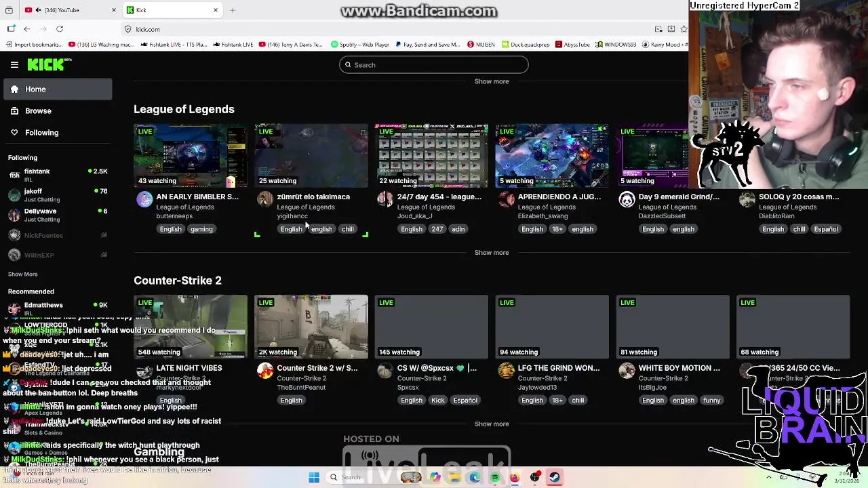Go to Home in Kick sidebar

(58, 89)
